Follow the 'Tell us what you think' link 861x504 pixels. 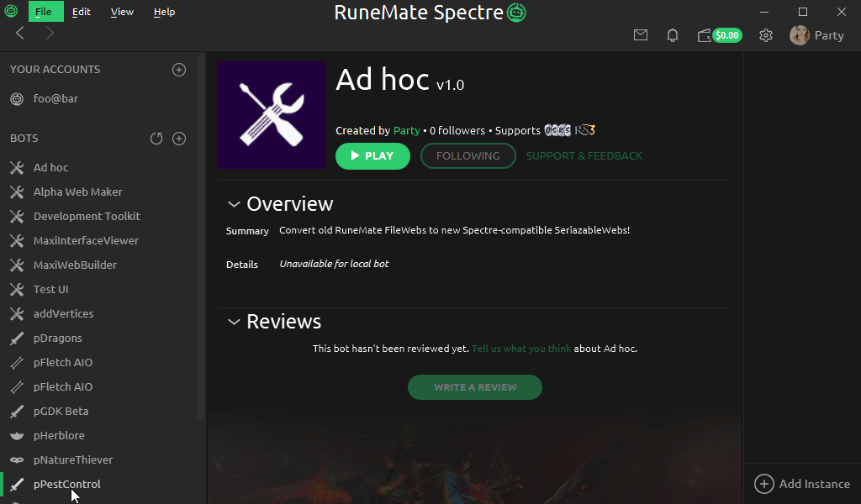521,349
